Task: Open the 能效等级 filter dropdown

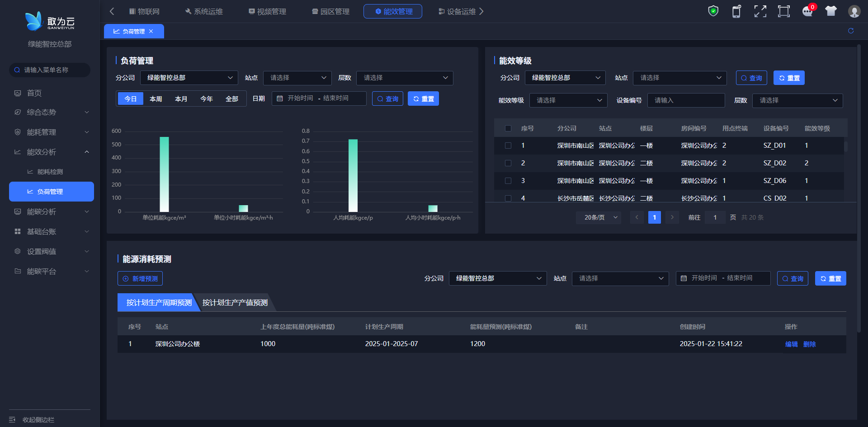Action: tap(568, 100)
